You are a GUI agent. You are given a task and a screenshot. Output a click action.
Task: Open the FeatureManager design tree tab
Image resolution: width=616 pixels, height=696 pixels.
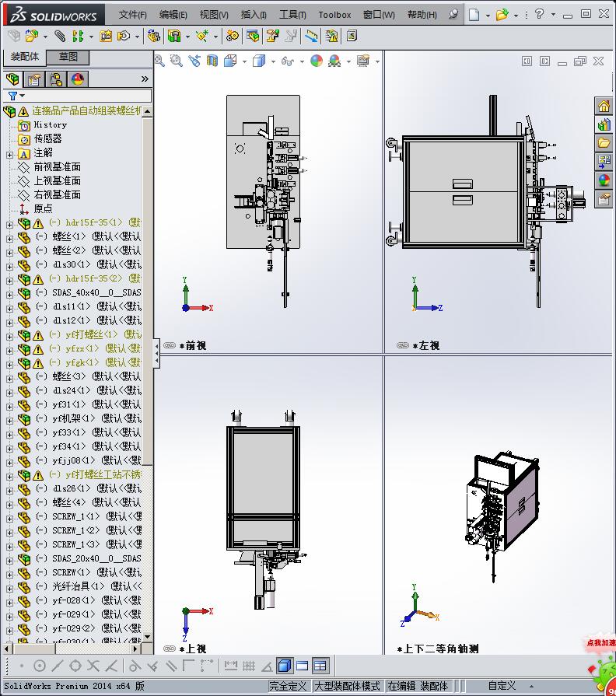click(x=13, y=79)
